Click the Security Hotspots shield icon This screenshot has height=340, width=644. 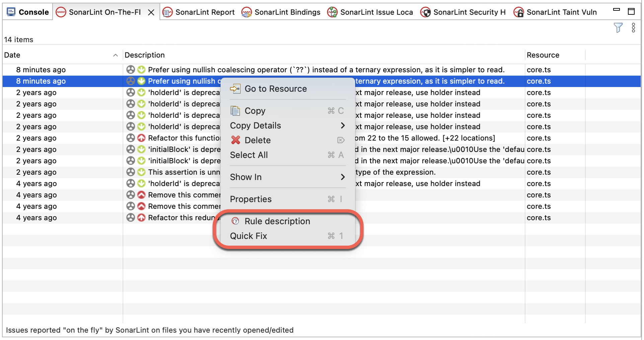tap(425, 12)
